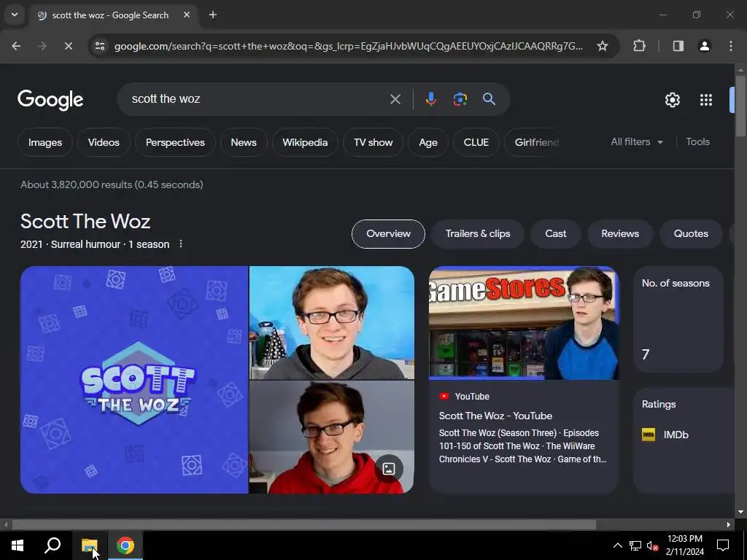The width and height of the screenshot is (747, 560).
Task: Open the Reviews tab
Action: tap(620, 234)
